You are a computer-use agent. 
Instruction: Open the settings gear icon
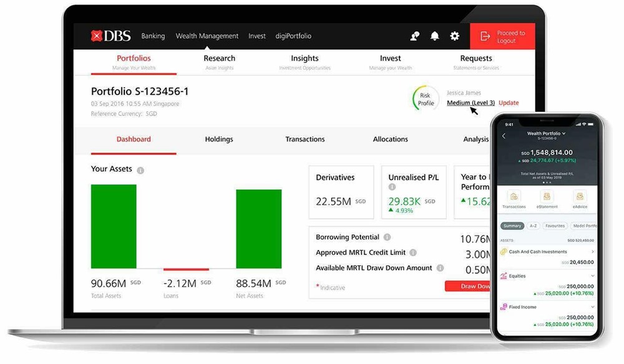coord(455,36)
